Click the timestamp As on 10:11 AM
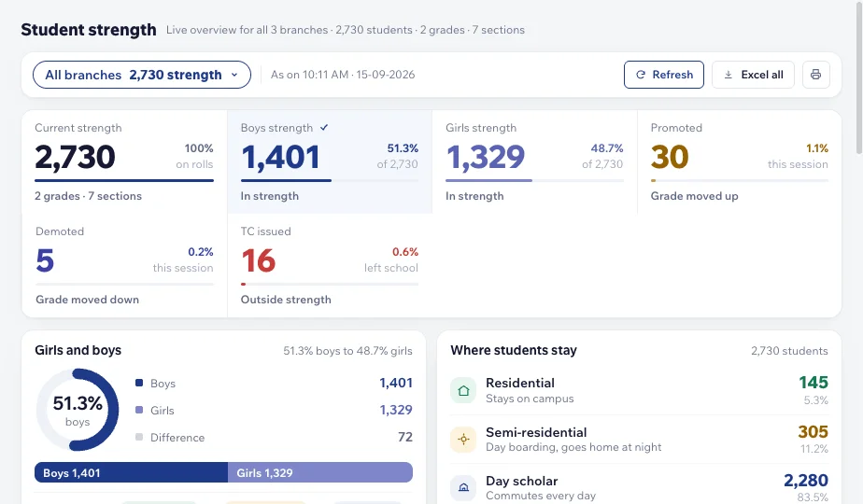Viewport: 863px width, 504px height. point(343,75)
